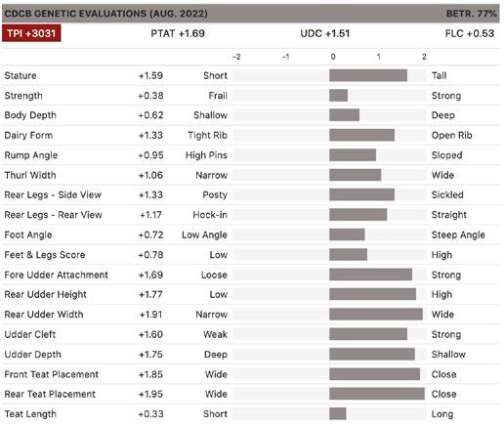The height and width of the screenshot is (425, 504).
Task: Click the red TPI +3031 badge
Action: pyautogui.click(x=31, y=33)
